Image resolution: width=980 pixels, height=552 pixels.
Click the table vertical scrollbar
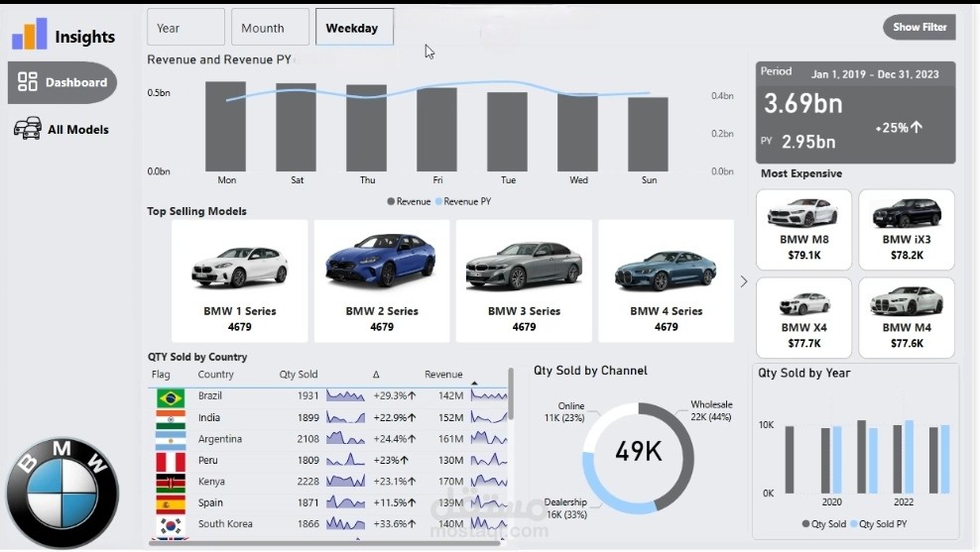[511, 393]
